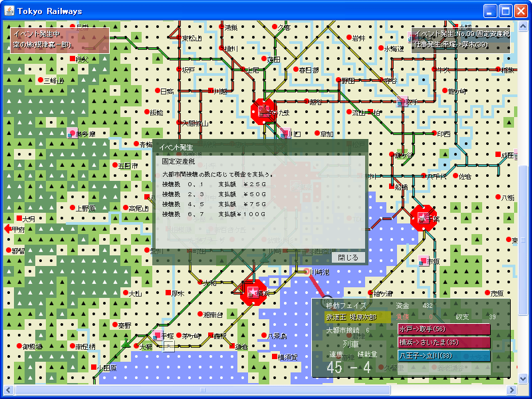Click the vertical scrollbar thumb
Screen dimensions: 532x399
click(x=523, y=239)
